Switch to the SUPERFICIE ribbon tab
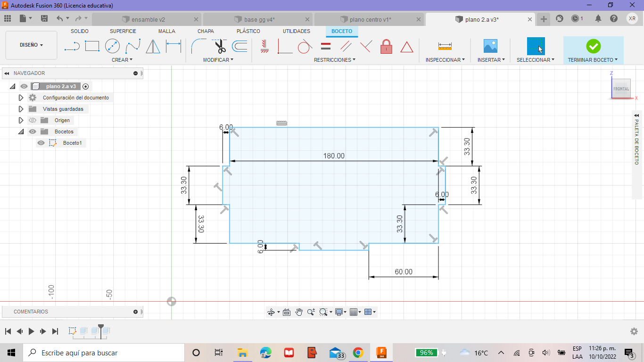The width and height of the screenshot is (644, 362). pos(123,31)
